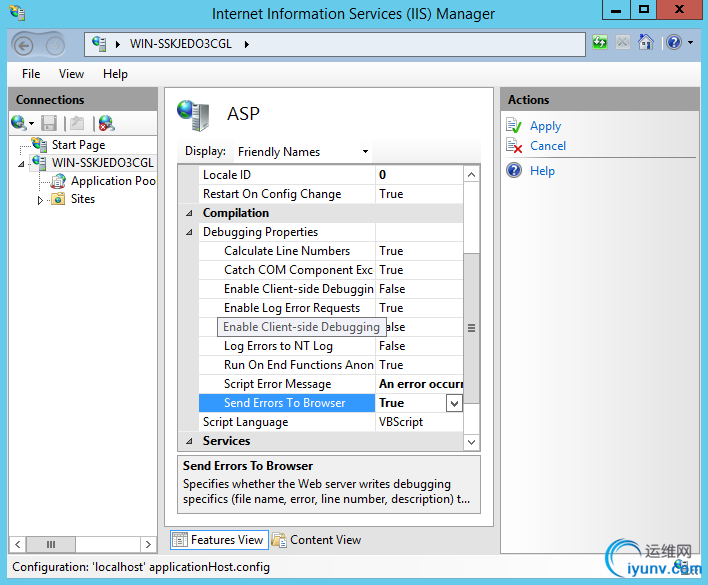Expand breadcrumb arrow after server name
Screen dimensions: 708x585
tap(247, 44)
